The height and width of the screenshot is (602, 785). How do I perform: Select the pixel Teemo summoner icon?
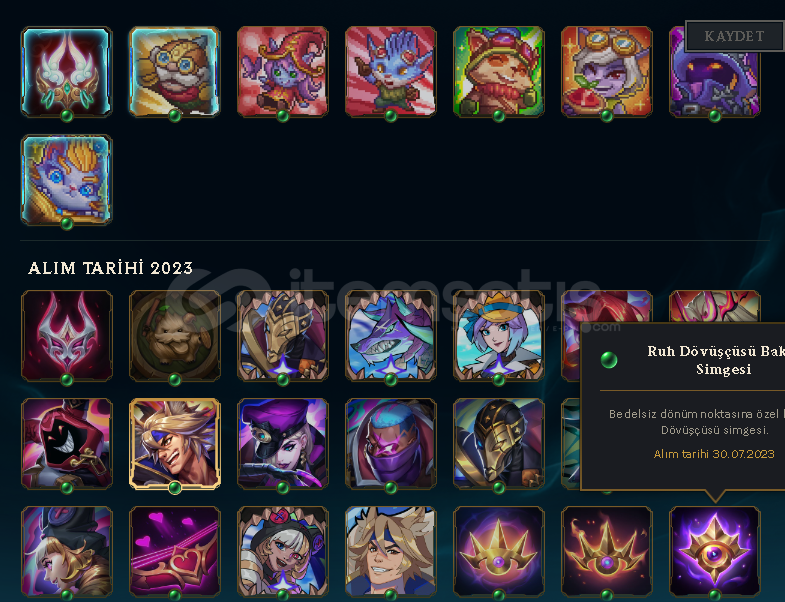pyautogui.click(x=499, y=72)
